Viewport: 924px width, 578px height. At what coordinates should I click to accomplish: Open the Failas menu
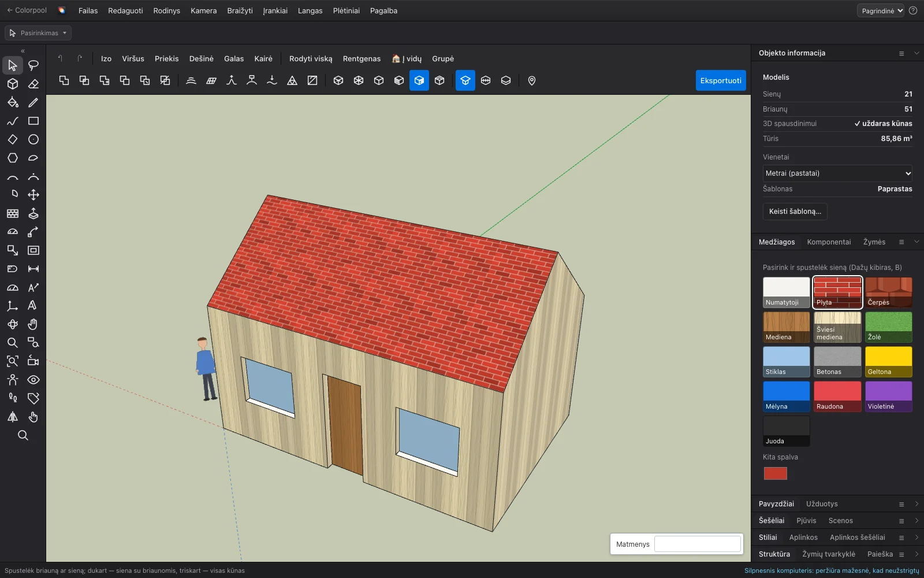coord(88,10)
